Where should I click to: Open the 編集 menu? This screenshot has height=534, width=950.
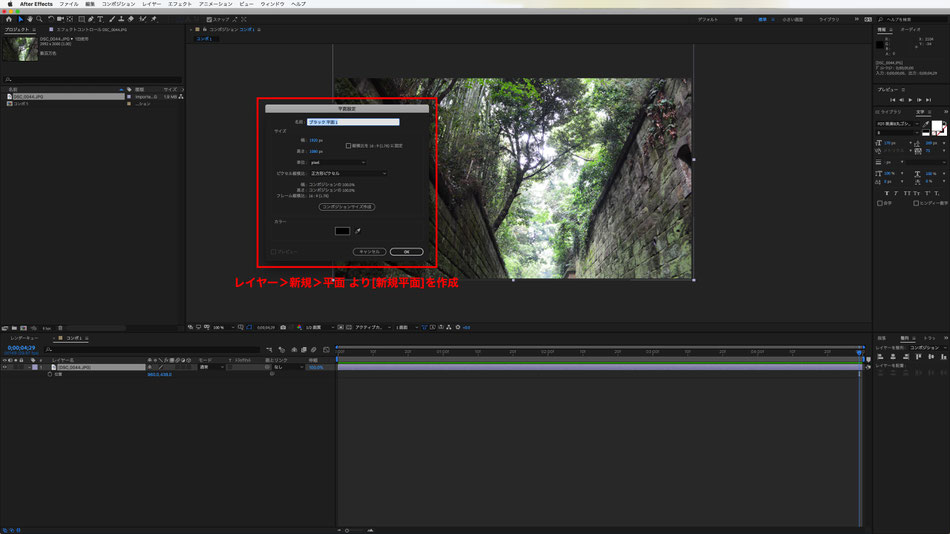[90, 4]
